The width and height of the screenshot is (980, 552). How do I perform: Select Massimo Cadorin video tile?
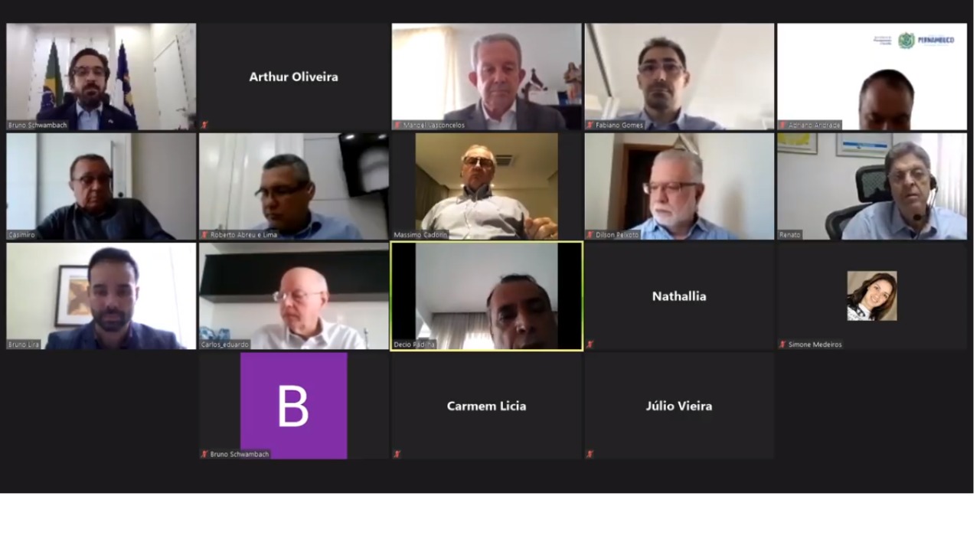[486, 186]
